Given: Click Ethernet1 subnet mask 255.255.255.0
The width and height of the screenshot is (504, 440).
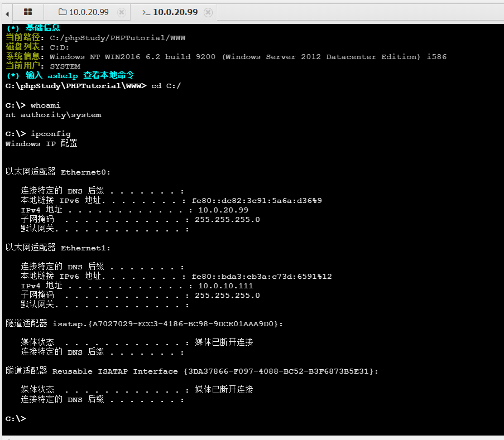Looking at the screenshot, I should tap(227, 296).
